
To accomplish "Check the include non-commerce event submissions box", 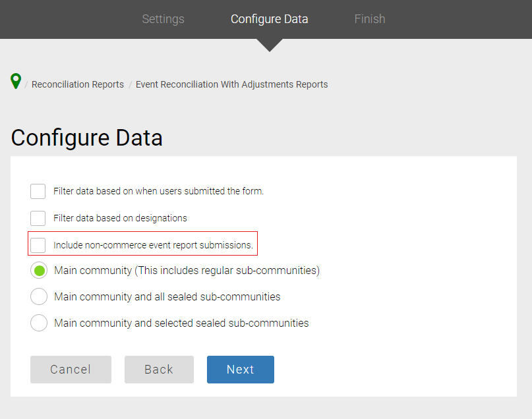I will 38,245.
